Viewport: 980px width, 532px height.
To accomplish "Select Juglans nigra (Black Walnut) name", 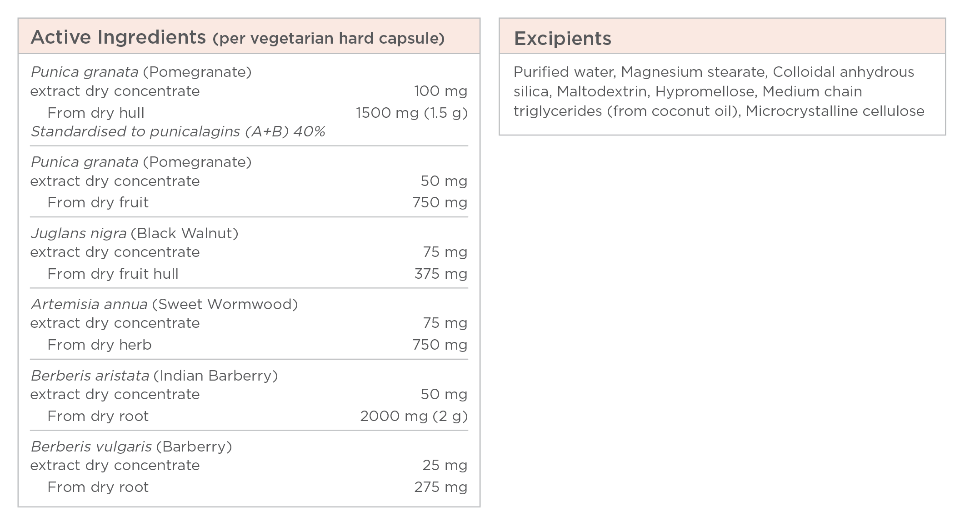I will 135,233.
